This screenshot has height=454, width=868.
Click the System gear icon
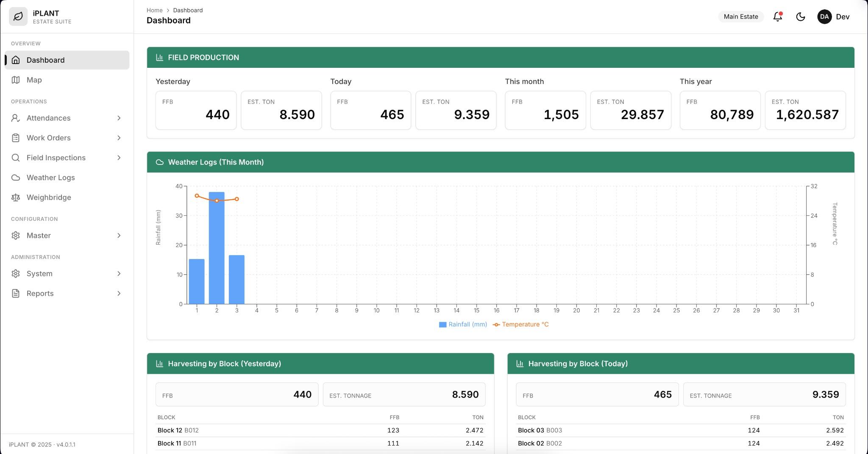(x=16, y=274)
